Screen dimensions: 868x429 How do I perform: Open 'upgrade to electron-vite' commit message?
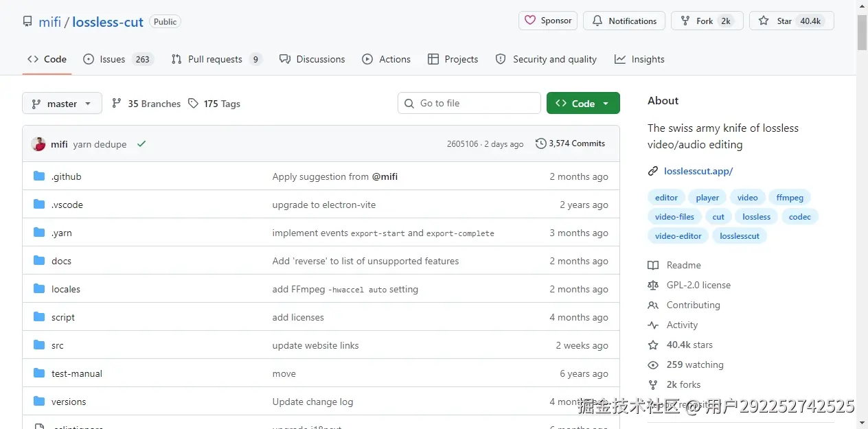tap(323, 205)
